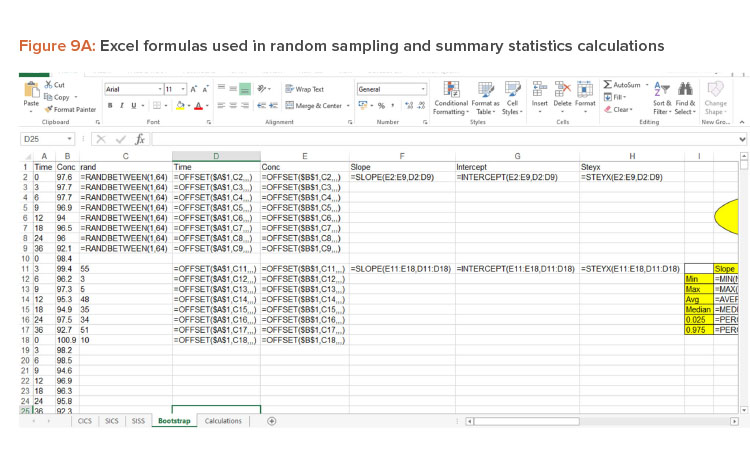Toggle middle vertical alignment
This screenshot has height=450, width=750.
[233, 88]
